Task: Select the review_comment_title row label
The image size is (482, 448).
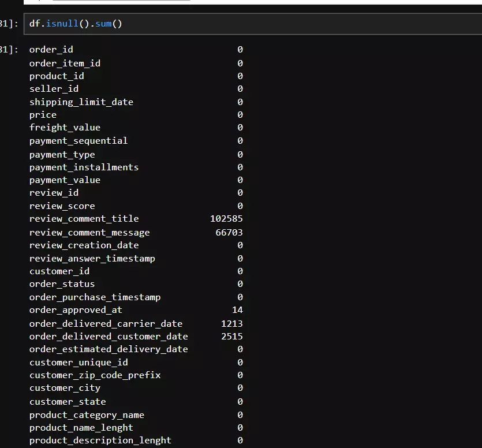Action: [84, 219]
